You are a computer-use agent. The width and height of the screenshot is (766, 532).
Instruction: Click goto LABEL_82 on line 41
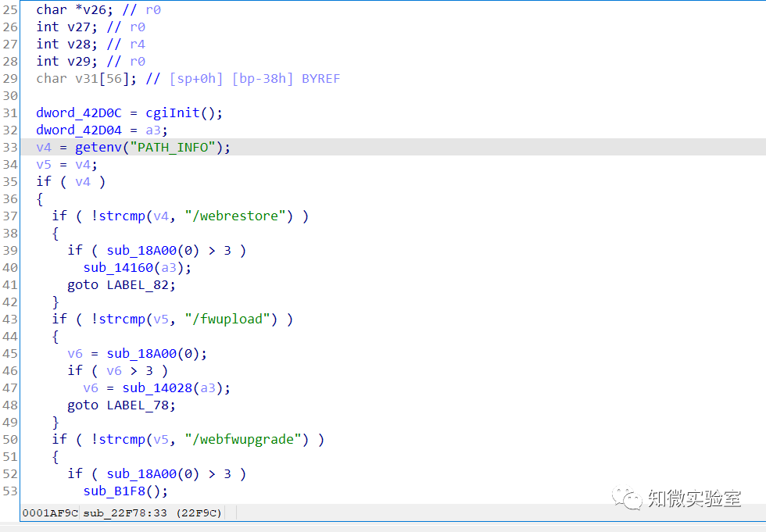tap(120, 284)
